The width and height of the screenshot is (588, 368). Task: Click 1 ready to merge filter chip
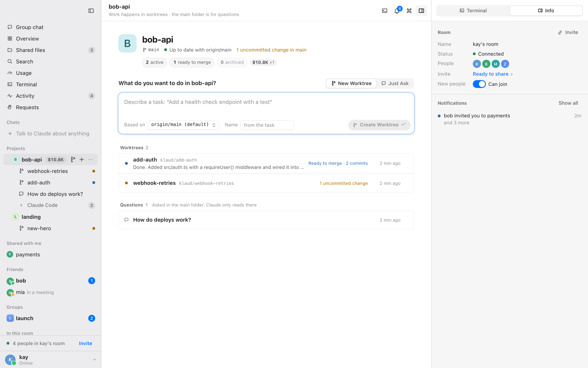(x=192, y=62)
